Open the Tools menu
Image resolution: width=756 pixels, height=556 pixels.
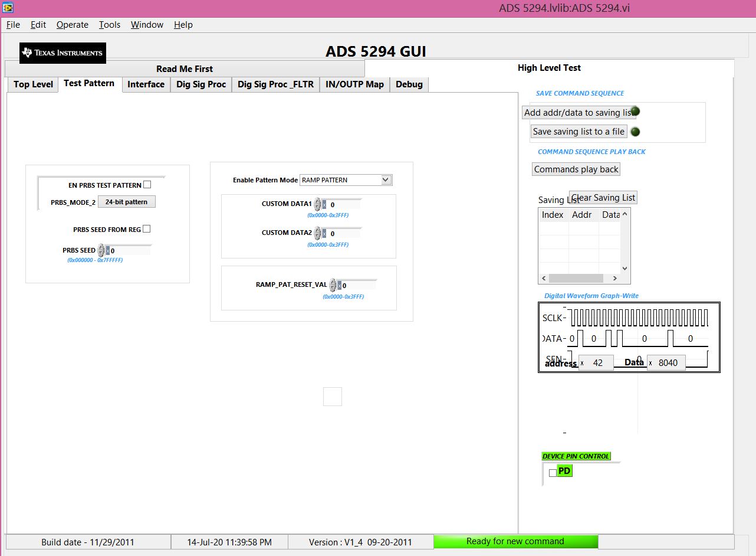point(110,25)
